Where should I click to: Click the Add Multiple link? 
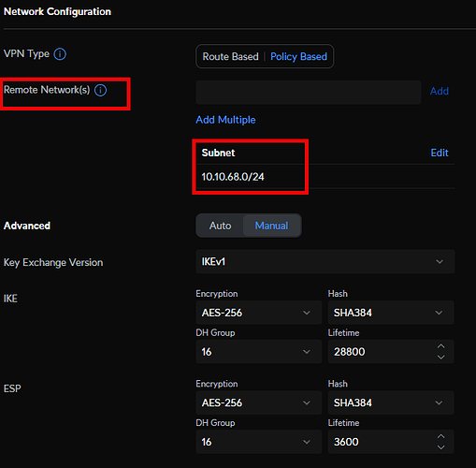225,120
